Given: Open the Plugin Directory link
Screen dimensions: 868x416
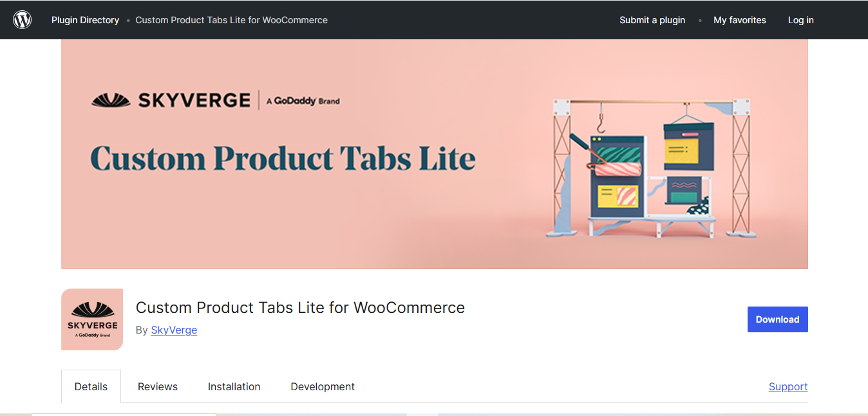Looking at the screenshot, I should [85, 20].
